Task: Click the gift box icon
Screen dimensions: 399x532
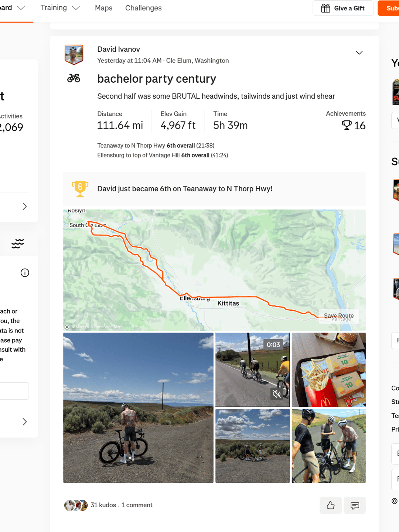Action: (325, 8)
